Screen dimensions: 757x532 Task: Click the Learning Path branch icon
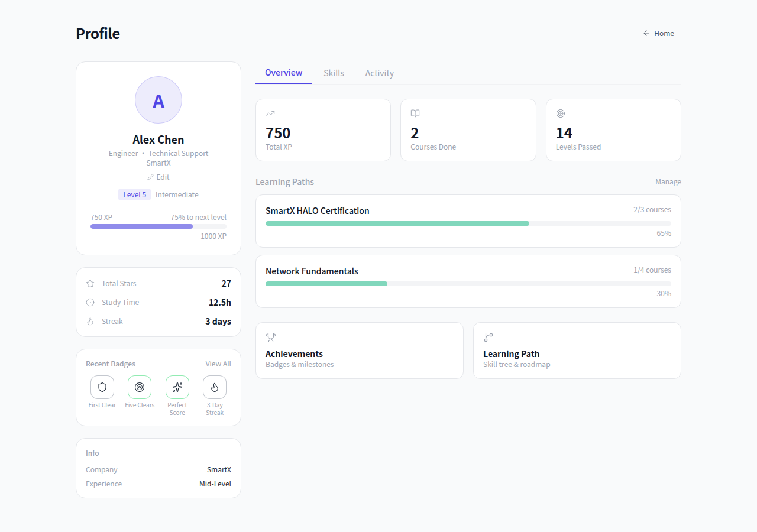489,338
